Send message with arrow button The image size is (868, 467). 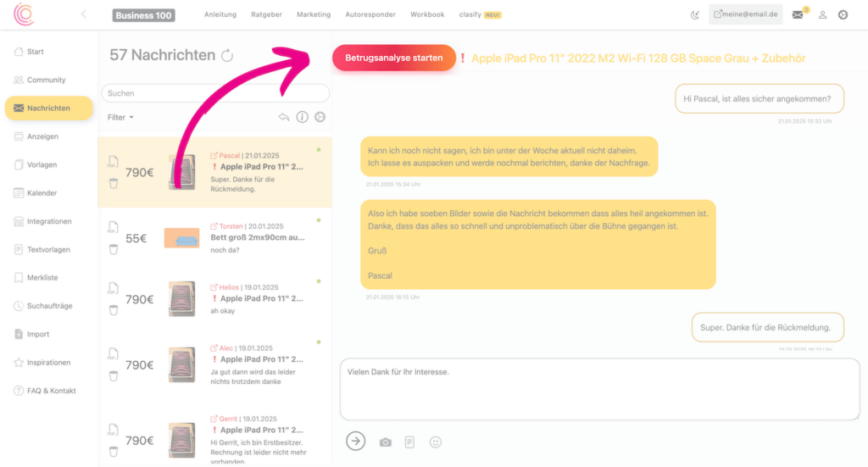coord(355,441)
